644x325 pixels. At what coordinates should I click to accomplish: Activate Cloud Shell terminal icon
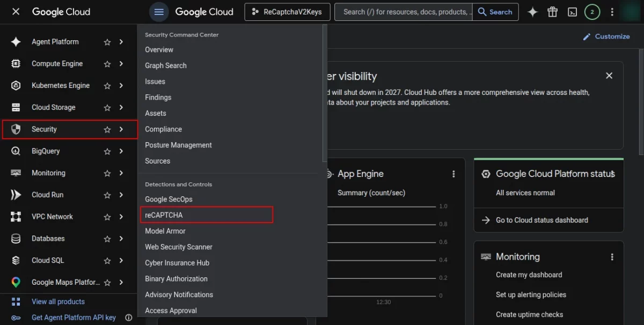click(x=572, y=12)
